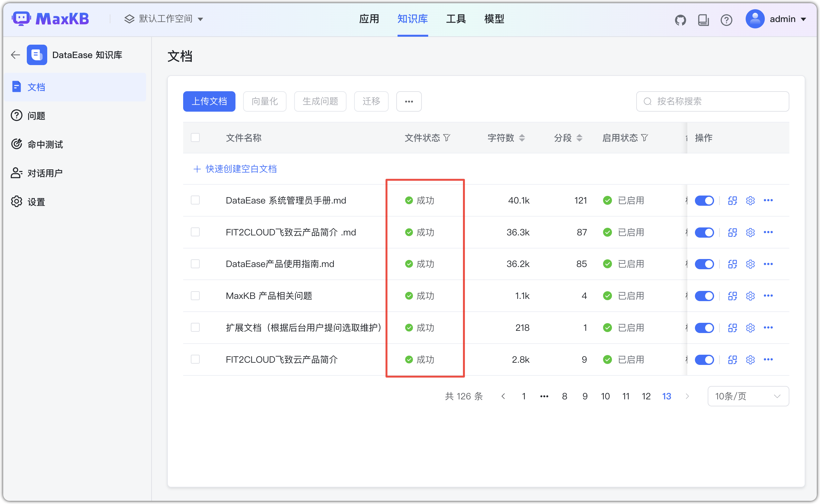Open more actions for 扩展文档 row
The width and height of the screenshot is (820, 504).
pyautogui.click(x=768, y=328)
